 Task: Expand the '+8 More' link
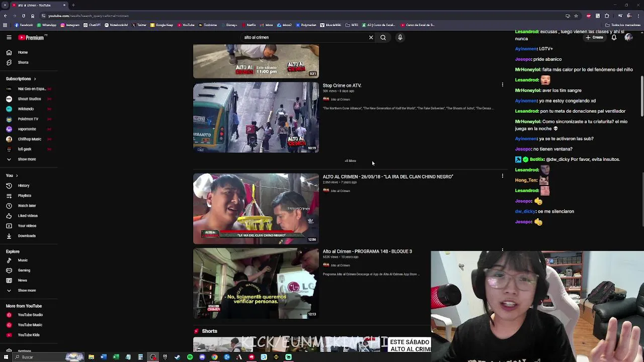pyautogui.click(x=350, y=161)
